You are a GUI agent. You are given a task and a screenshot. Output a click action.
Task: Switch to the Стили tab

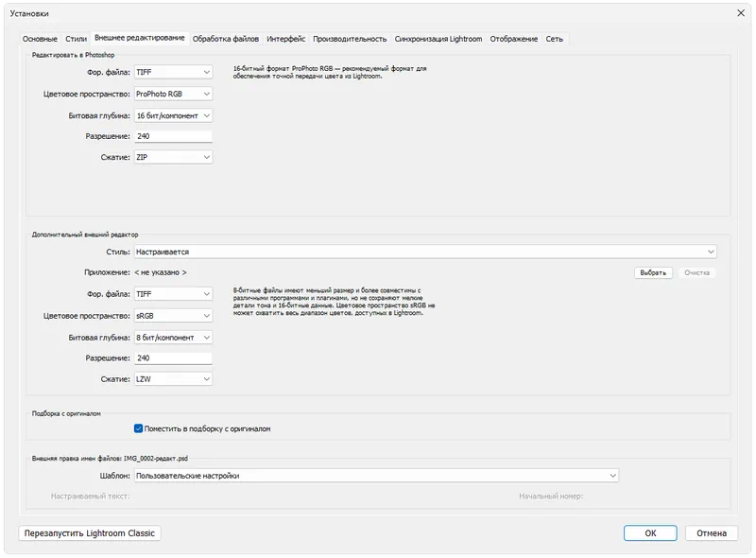[x=76, y=39]
